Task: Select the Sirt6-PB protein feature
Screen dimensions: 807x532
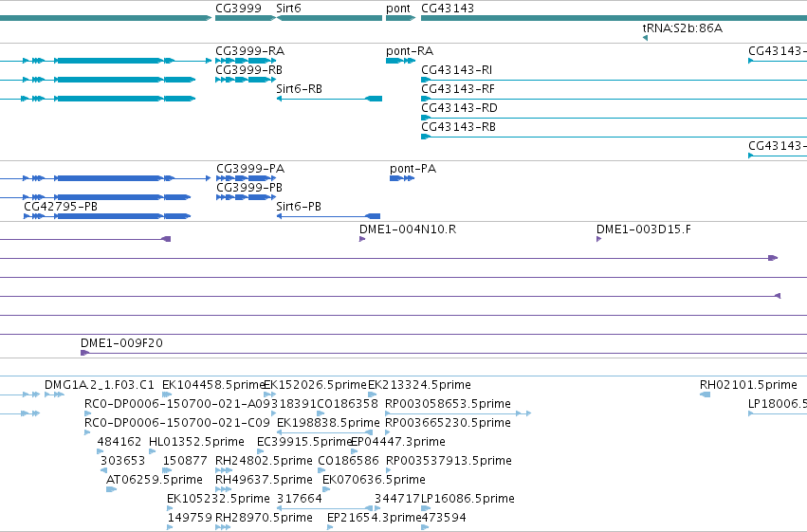Action: (328, 216)
